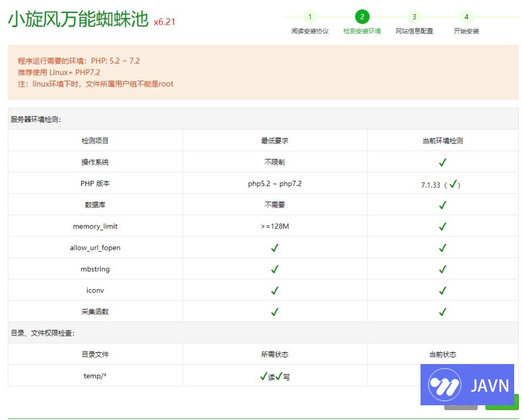Image resolution: width=523 pixels, height=420 pixels.
Task: Click 采集函数 current-environment checkmark
Action: pos(443,312)
